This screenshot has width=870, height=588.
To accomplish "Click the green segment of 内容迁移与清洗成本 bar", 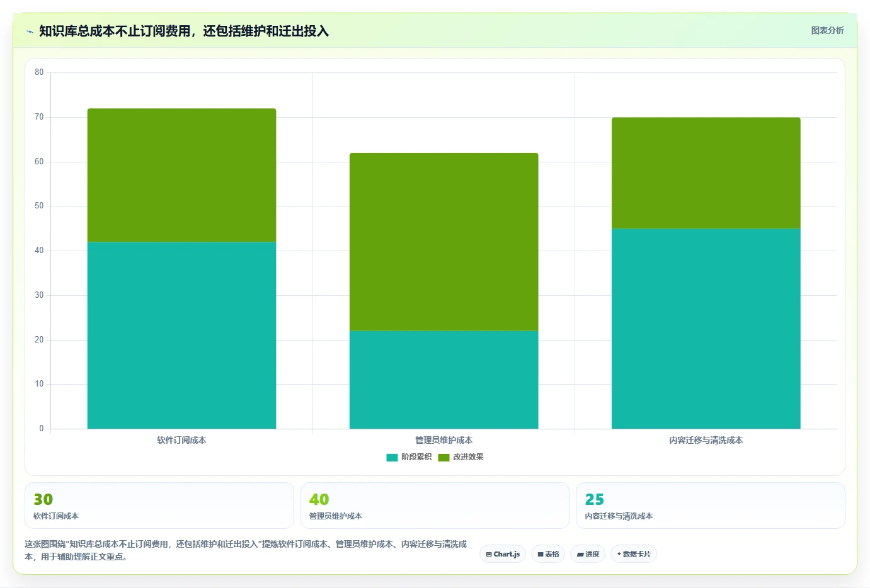I will pos(706,173).
